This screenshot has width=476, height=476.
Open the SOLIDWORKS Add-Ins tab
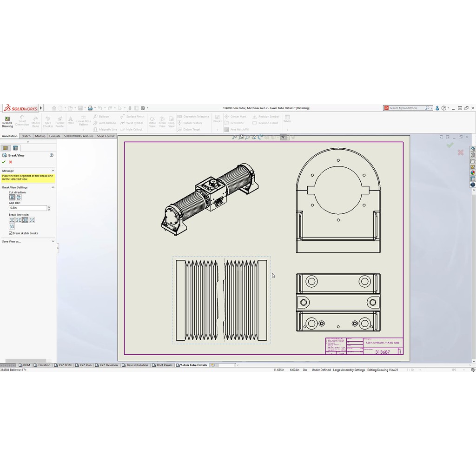(79, 136)
